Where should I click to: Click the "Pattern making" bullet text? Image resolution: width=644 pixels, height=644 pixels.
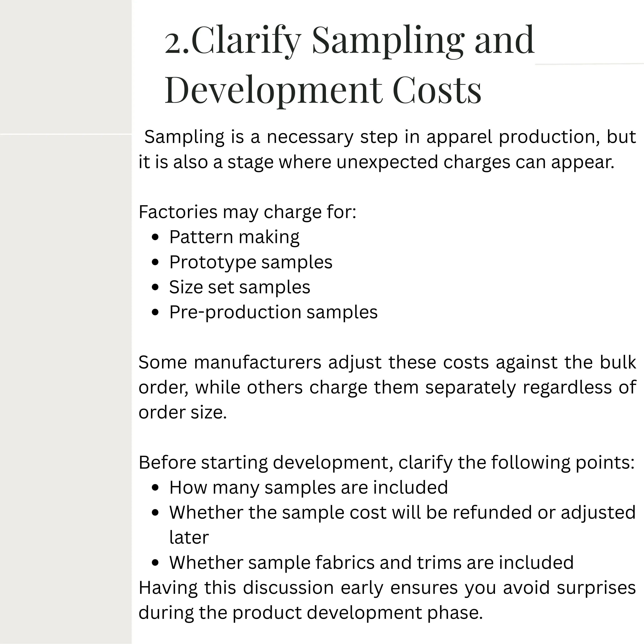coord(234,237)
